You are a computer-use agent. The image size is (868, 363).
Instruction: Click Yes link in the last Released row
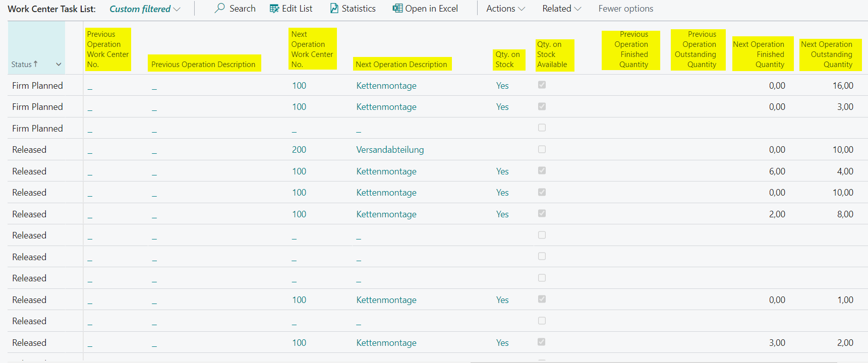(x=502, y=343)
